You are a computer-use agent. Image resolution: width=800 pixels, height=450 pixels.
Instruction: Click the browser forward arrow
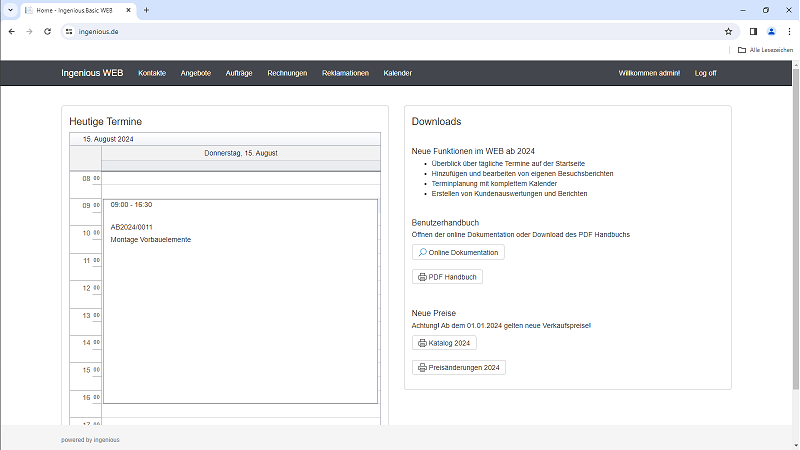(30, 32)
